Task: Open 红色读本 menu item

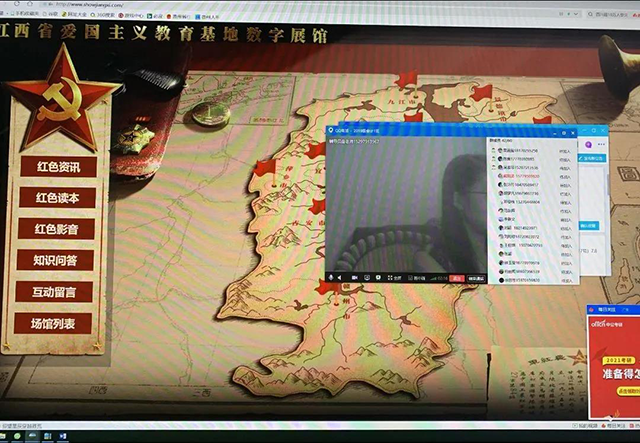Action: (x=64, y=198)
